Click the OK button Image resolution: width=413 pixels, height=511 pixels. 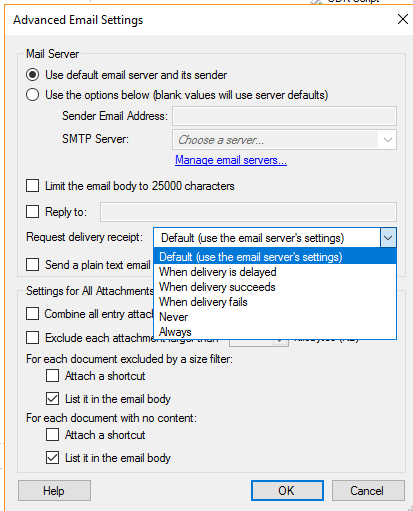[287, 490]
